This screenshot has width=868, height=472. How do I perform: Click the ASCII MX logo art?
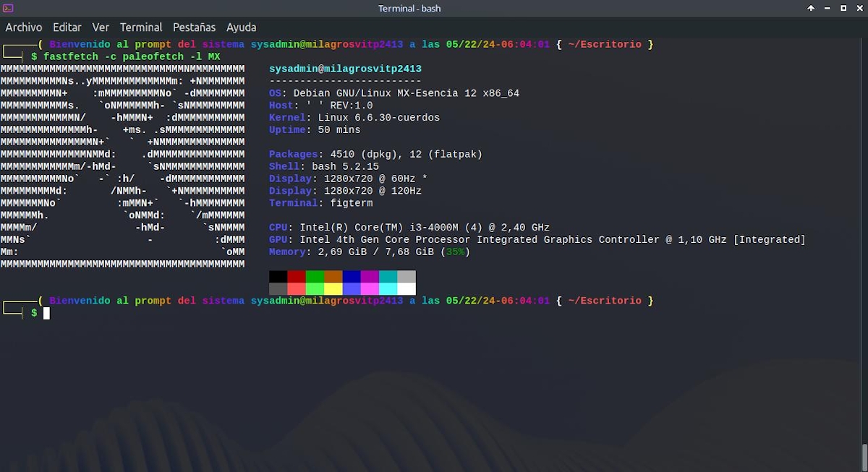point(123,166)
